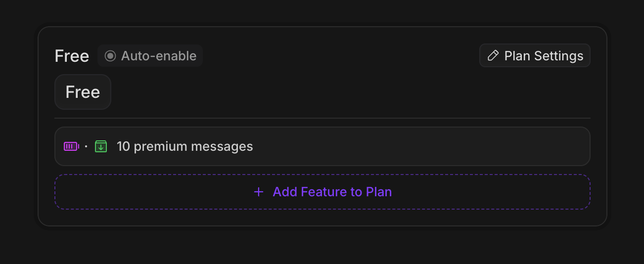Toggle the Auto-enable option
This screenshot has height=264, width=644.
point(150,56)
